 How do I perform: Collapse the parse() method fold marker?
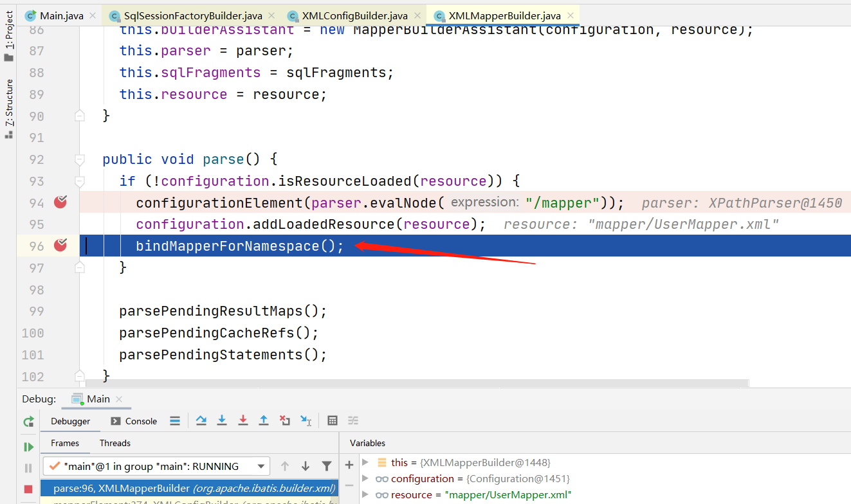coord(79,159)
